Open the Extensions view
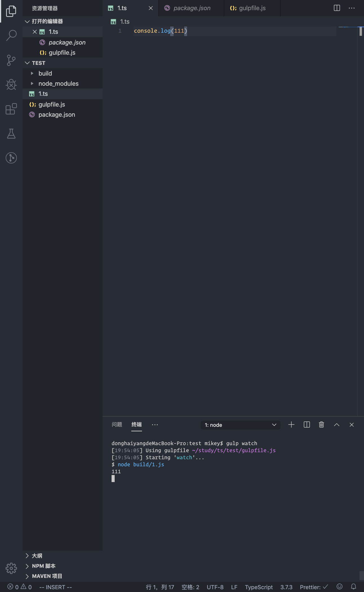The width and height of the screenshot is (364, 592). [x=11, y=109]
